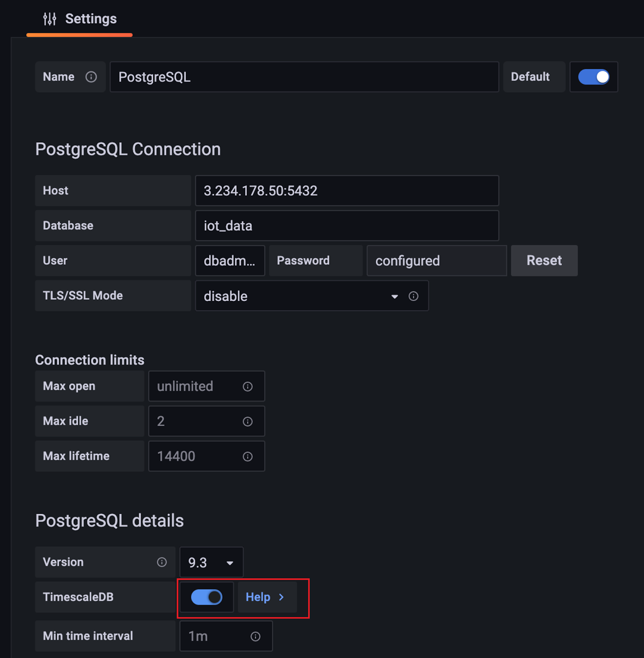Click the Min time interval info icon
This screenshot has height=658, width=644.
coord(256,637)
